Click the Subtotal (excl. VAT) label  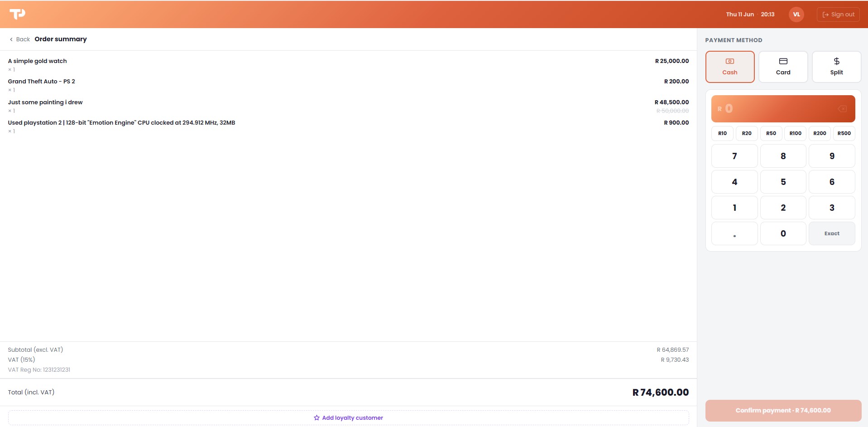click(x=35, y=350)
